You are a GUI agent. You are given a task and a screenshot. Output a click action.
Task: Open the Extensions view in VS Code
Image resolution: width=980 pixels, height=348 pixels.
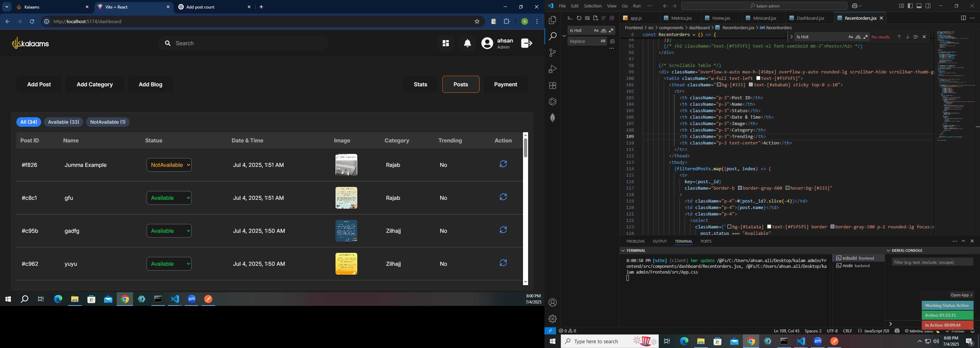coord(552,86)
